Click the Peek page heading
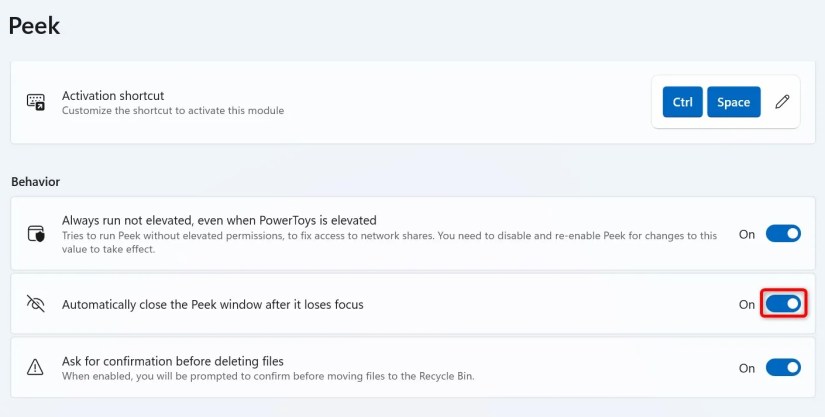Image resolution: width=825 pixels, height=417 pixels. point(34,26)
